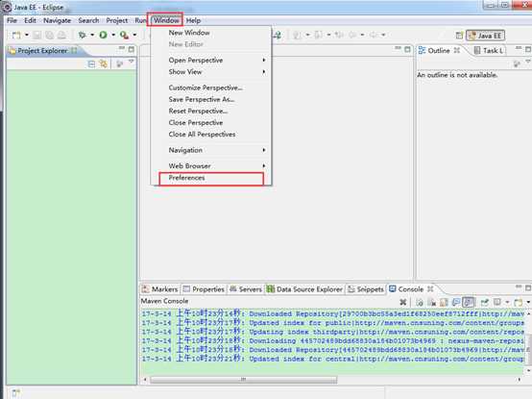Choose Reset Perspective menu entry

pyautogui.click(x=198, y=111)
